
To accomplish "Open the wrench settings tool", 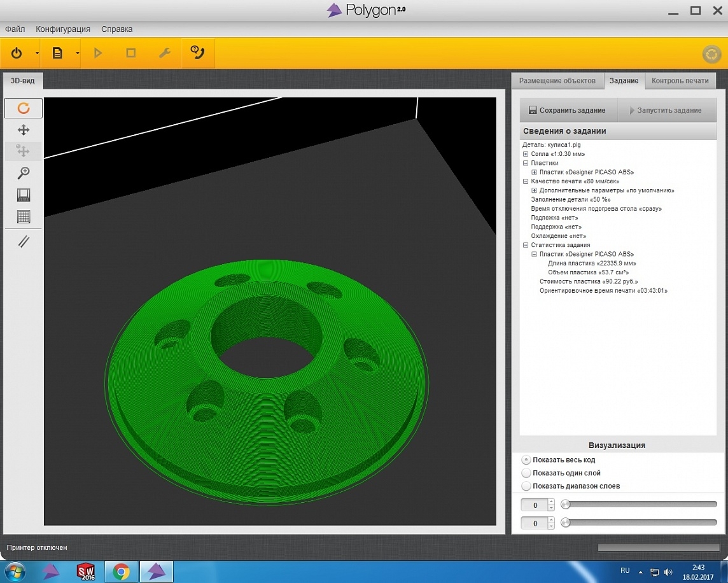I will click(x=164, y=53).
